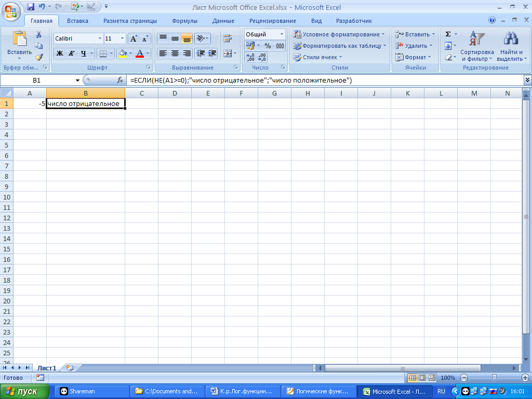The width and height of the screenshot is (532, 399).
Task: Open Find and Select binoculars
Action: 511,46
